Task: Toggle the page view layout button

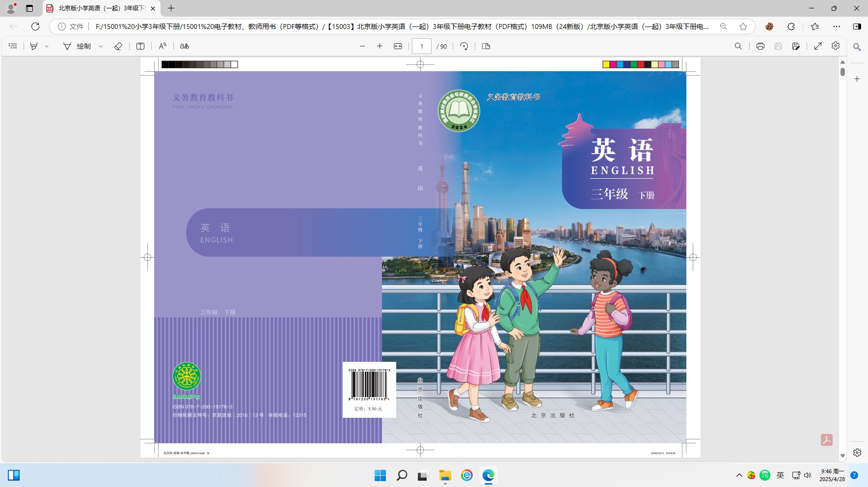Action: tap(486, 46)
